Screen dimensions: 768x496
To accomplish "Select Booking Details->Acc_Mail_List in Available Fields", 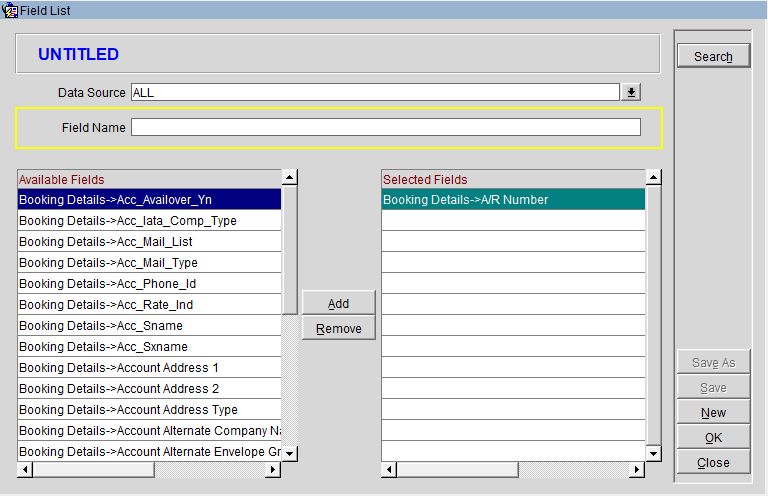I will click(150, 242).
